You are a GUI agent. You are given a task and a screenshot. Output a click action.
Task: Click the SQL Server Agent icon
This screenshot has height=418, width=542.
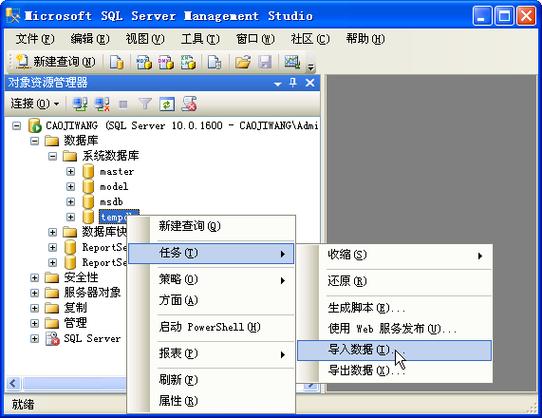[52, 339]
